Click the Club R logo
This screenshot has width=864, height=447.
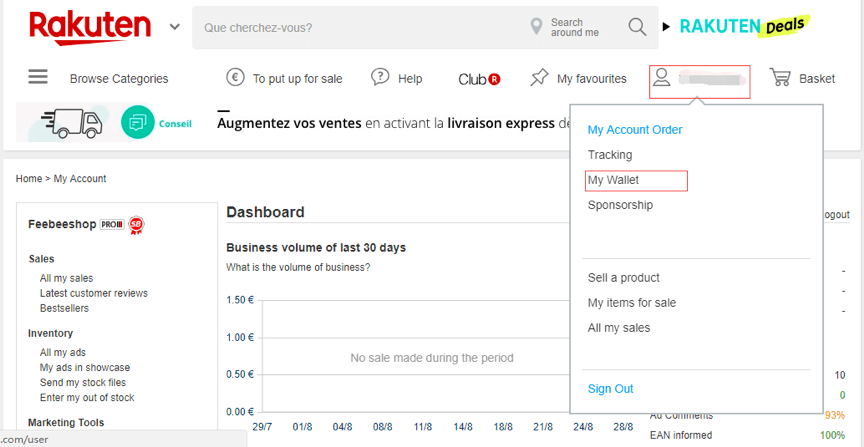tap(479, 79)
